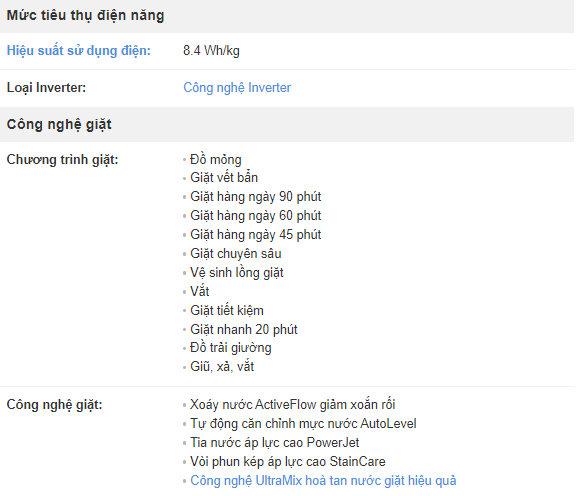Open the Công nghệ Inverter link
This screenshot has height=496, width=576.
click(237, 88)
